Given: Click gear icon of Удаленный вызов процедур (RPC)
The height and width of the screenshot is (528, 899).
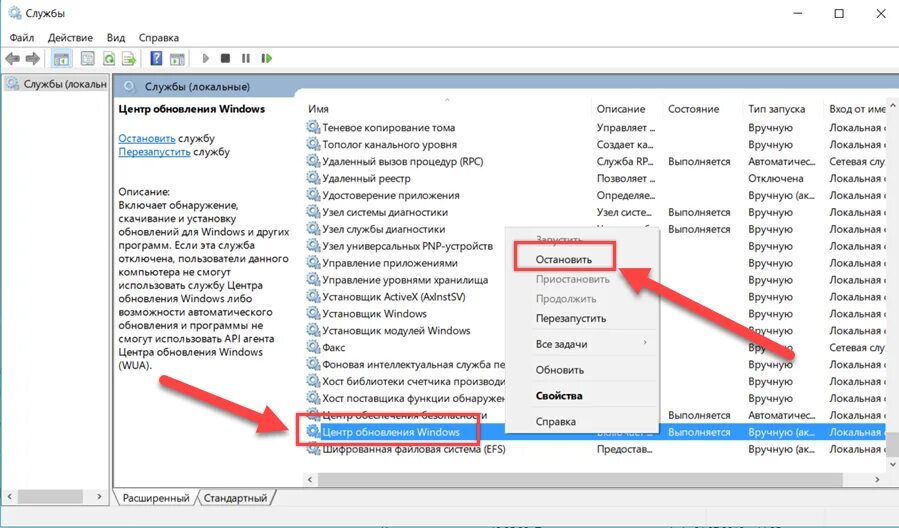Looking at the screenshot, I should point(313,161).
